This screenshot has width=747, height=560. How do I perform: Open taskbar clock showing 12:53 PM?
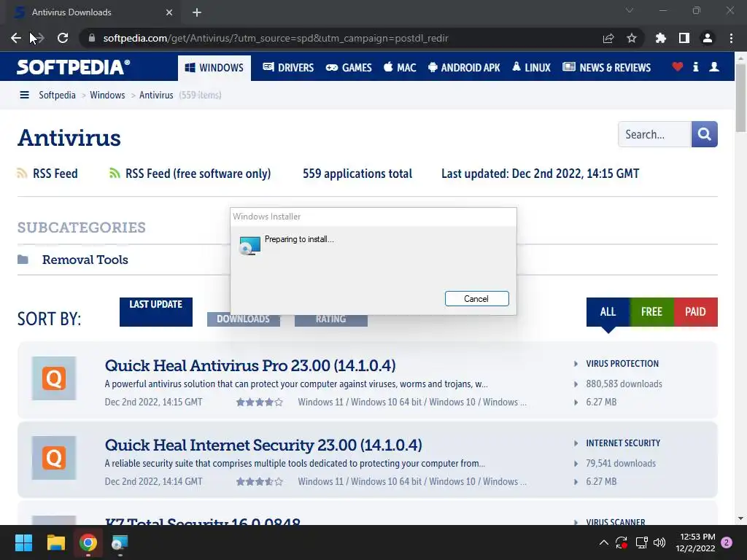click(x=695, y=542)
